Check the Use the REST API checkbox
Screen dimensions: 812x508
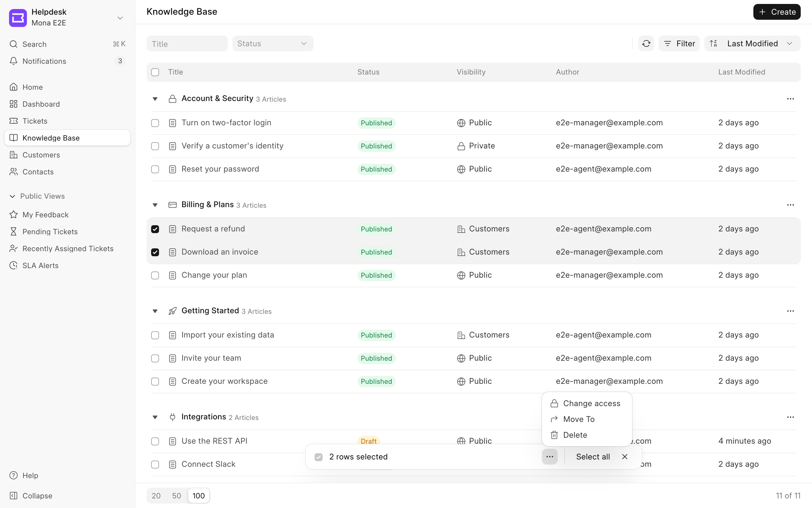coord(155,441)
